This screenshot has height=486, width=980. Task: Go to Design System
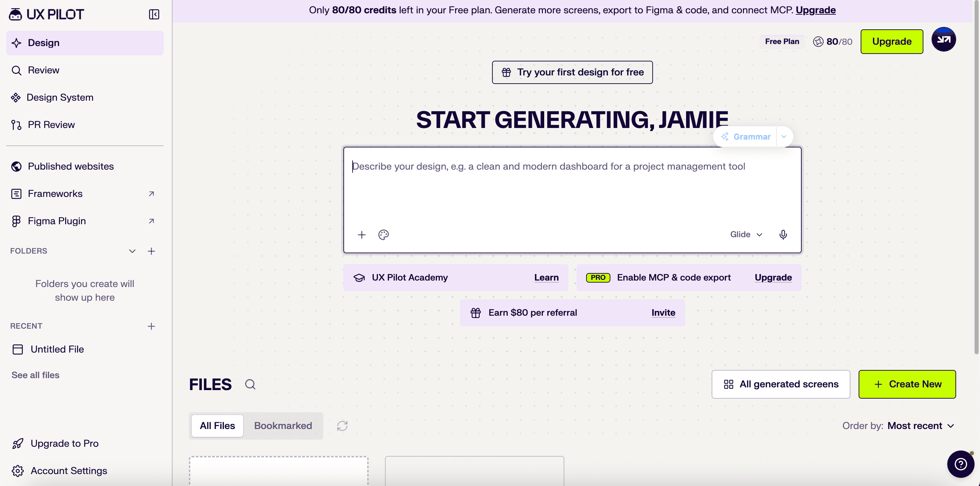point(85,98)
